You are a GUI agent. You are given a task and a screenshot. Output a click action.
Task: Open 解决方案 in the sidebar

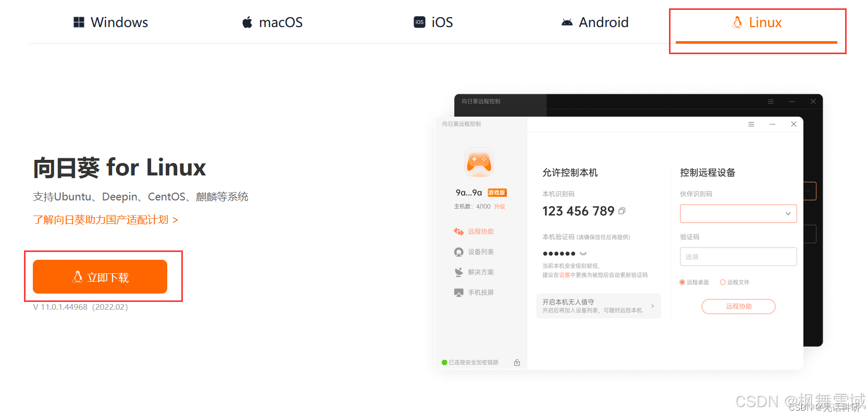pyautogui.click(x=474, y=272)
